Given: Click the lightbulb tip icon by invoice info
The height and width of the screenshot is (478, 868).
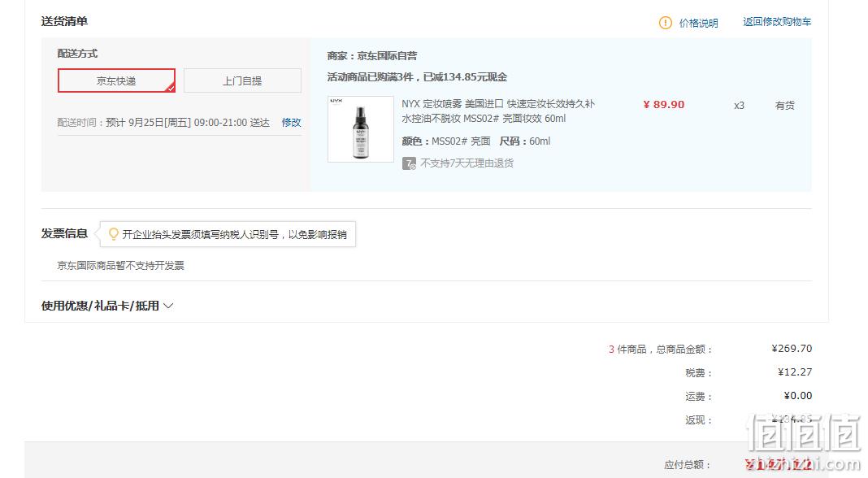Looking at the screenshot, I should [x=114, y=234].
